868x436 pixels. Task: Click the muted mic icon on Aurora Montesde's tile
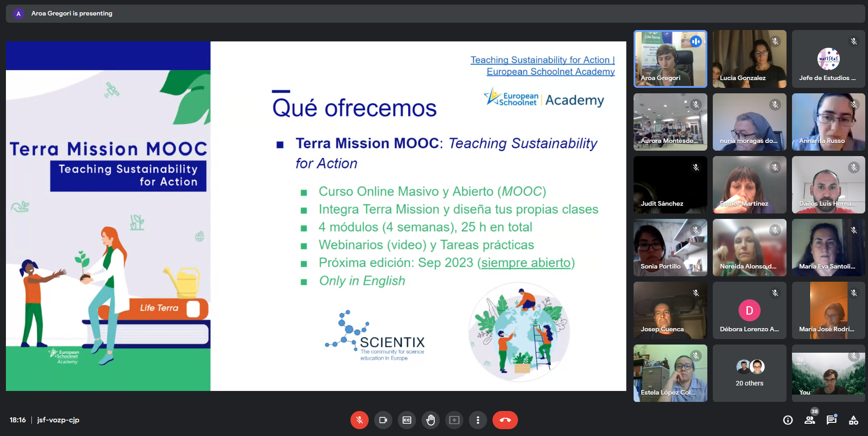point(695,105)
